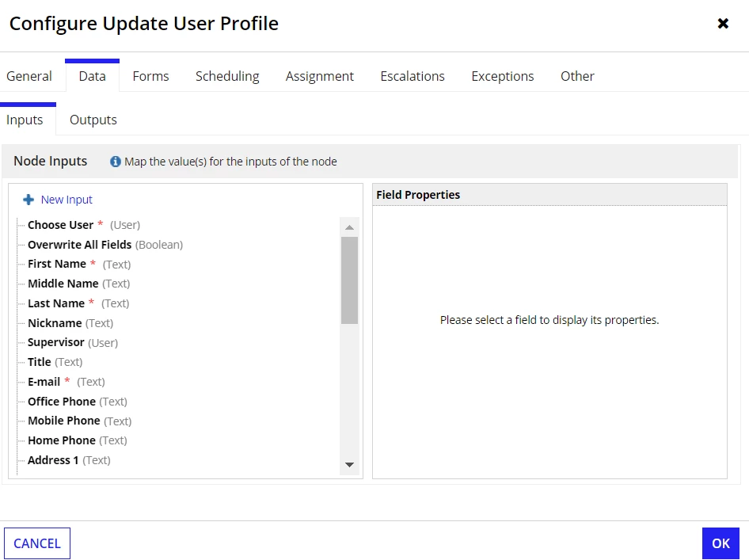This screenshot has height=560, width=749.
Task: Switch to the Exceptions tab
Action: point(503,77)
